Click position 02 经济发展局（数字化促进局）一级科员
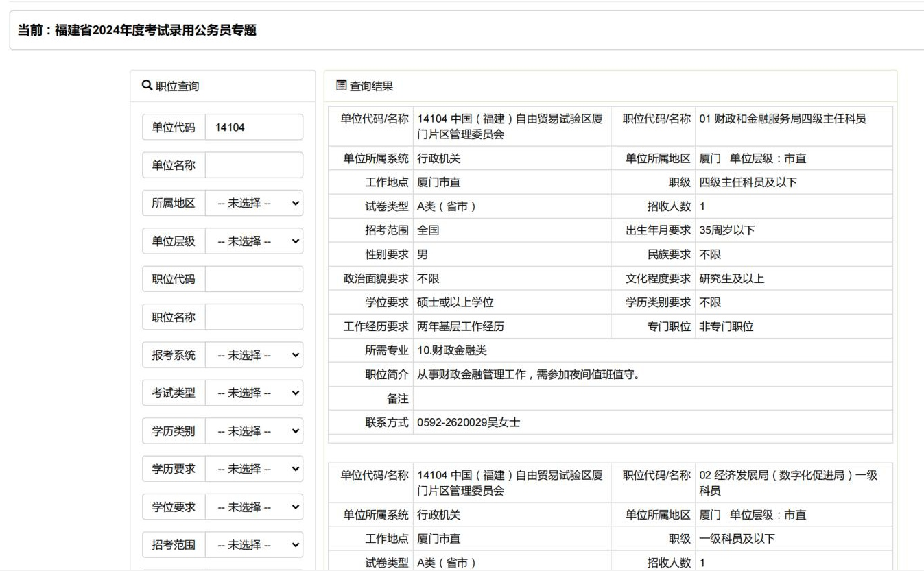The height and width of the screenshot is (571, 924). tap(787, 482)
